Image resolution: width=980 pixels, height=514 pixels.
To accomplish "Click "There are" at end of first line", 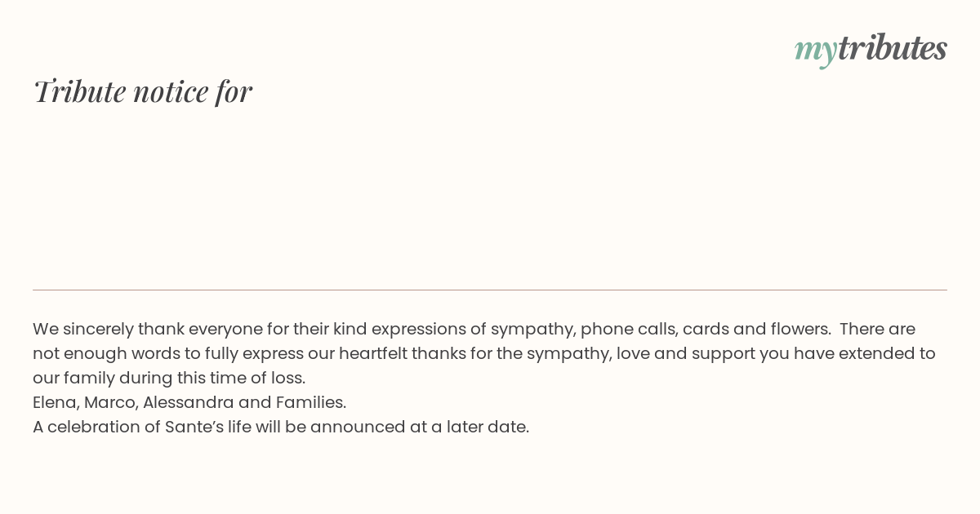I will 877,329.
